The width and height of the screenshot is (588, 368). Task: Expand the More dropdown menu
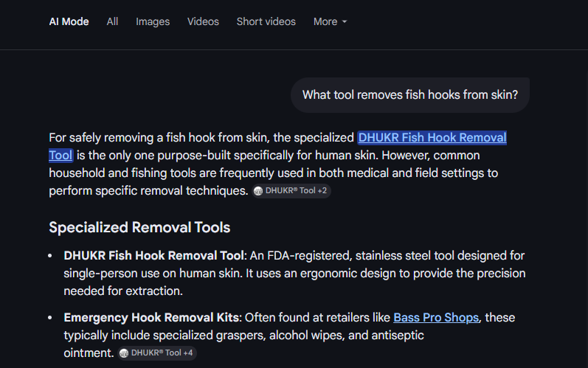tap(330, 21)
